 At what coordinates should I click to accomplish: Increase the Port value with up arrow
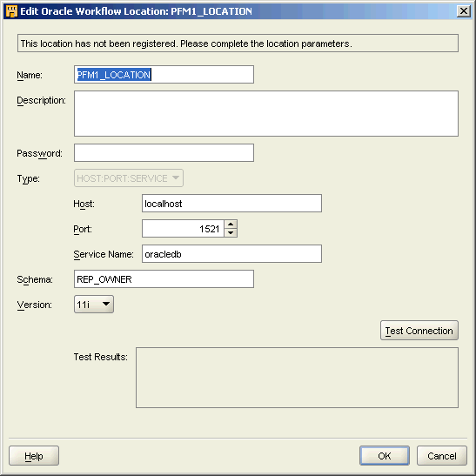click(x=231, y=225)
